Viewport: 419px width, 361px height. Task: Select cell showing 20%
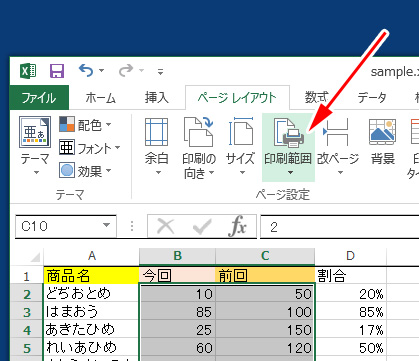[x=350, y=294]
